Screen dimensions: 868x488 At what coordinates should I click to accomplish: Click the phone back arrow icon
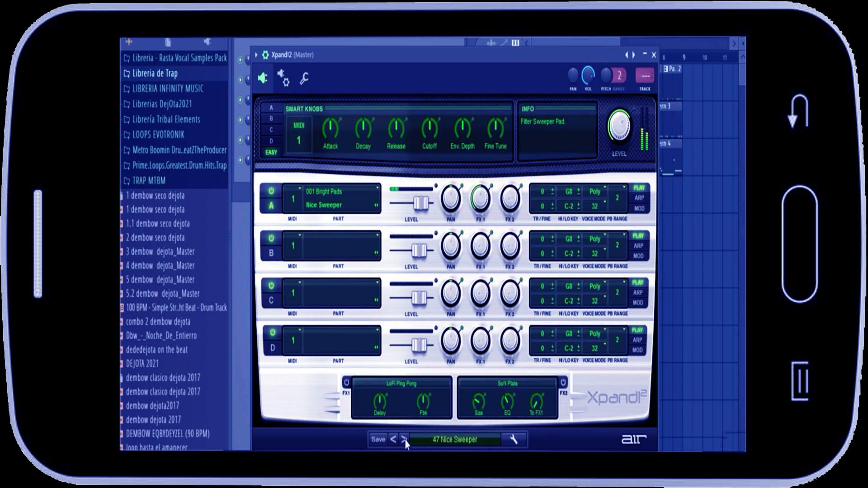coord(798,111)
